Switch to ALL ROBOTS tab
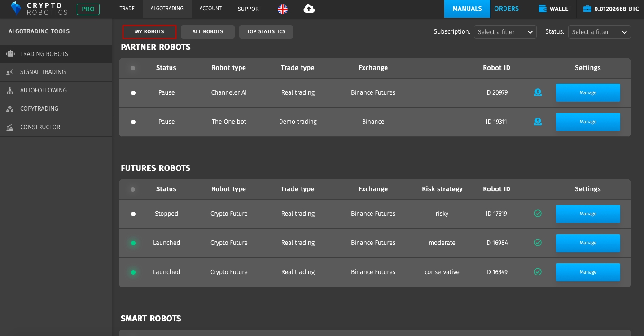The image size is (644, 336). [208, 32]
